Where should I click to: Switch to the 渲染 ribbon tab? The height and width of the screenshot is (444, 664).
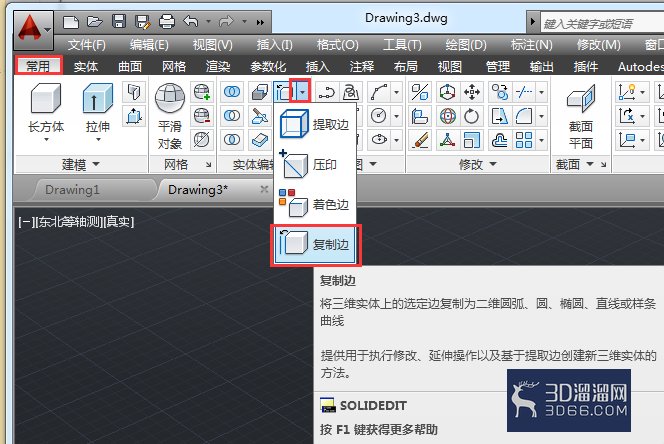[218, 66]
